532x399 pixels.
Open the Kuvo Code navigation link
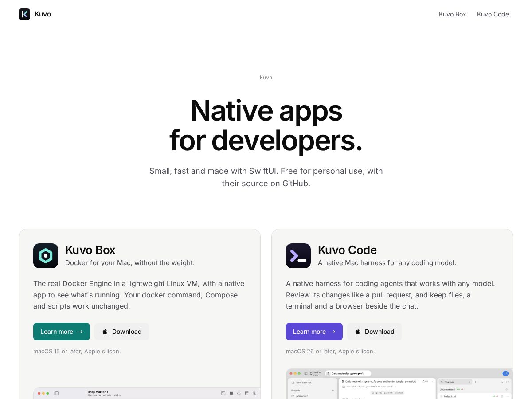[x=493, y=14]
